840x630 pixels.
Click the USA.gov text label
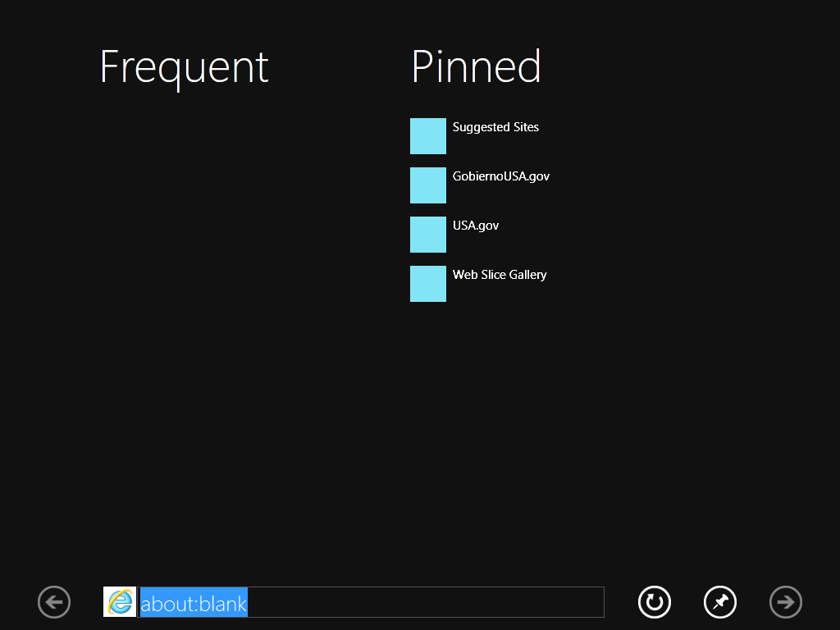476,226
